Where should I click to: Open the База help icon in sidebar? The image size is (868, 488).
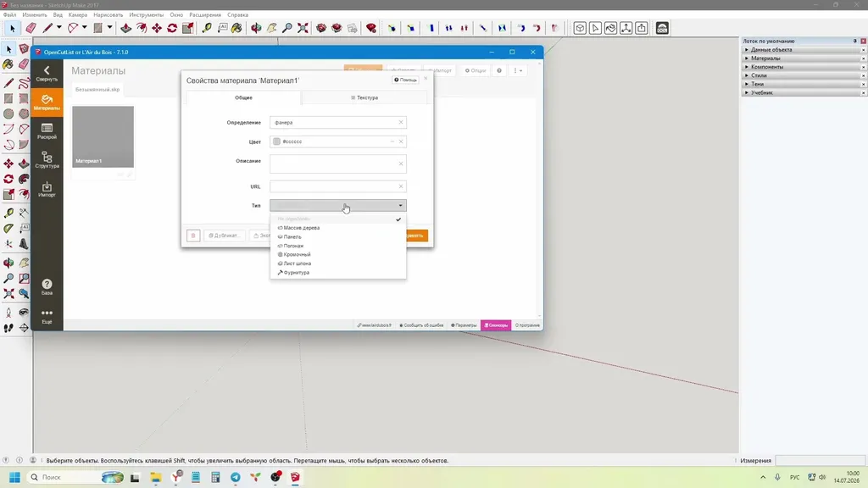click(47, 286)
